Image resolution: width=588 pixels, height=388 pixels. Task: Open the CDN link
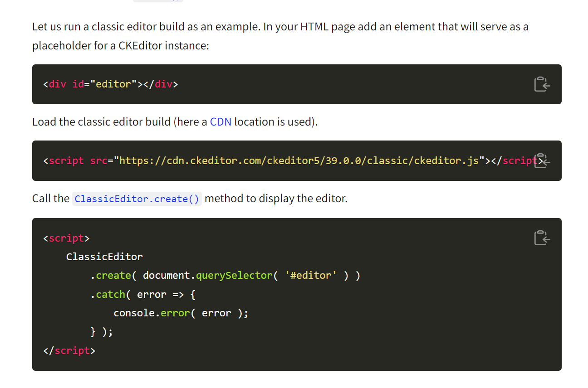(x=220, y=122)
